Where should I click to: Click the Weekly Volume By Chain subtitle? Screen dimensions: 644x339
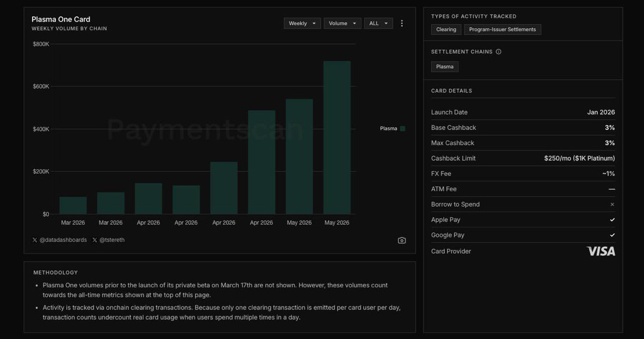coord(69,28)
